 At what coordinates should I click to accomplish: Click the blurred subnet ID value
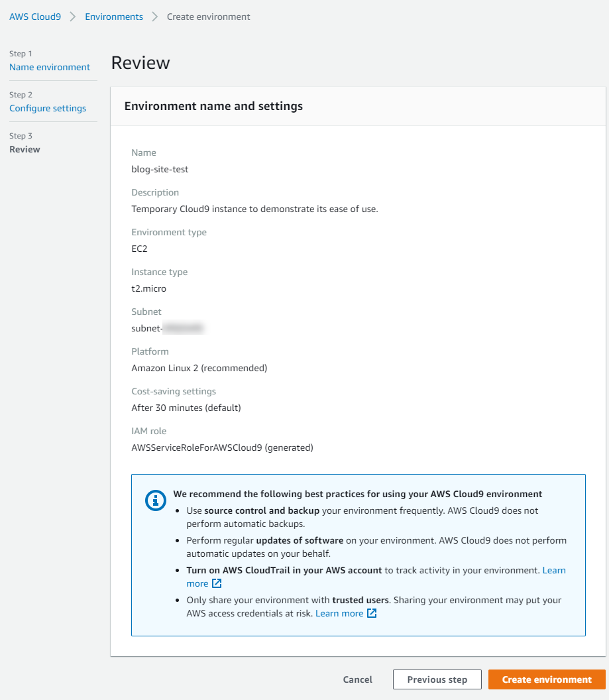click(183, 328)
